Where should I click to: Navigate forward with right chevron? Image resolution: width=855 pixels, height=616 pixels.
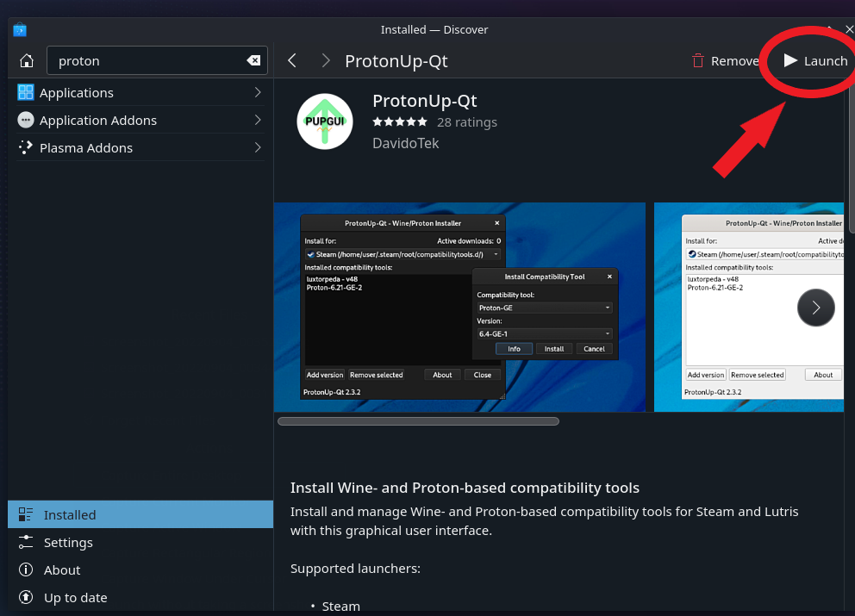[326, 60]
